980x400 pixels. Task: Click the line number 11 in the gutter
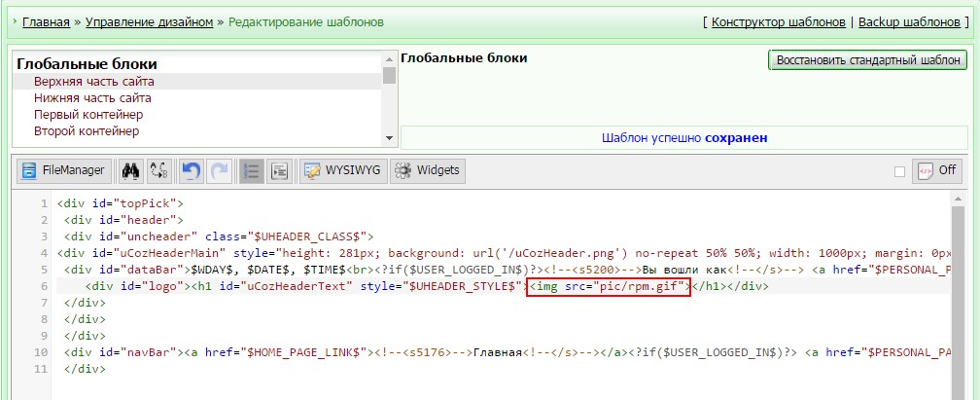tap(41, 369)
